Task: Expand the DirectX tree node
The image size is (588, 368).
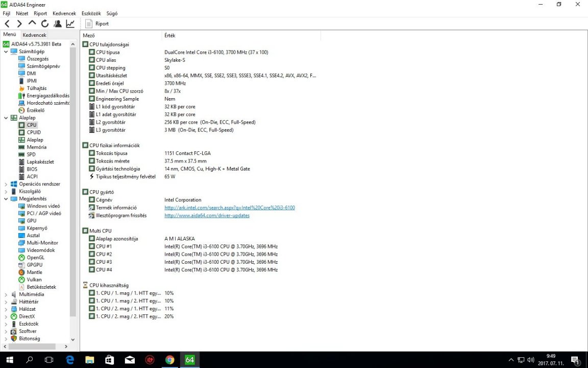Action: [x=6, y=316]
